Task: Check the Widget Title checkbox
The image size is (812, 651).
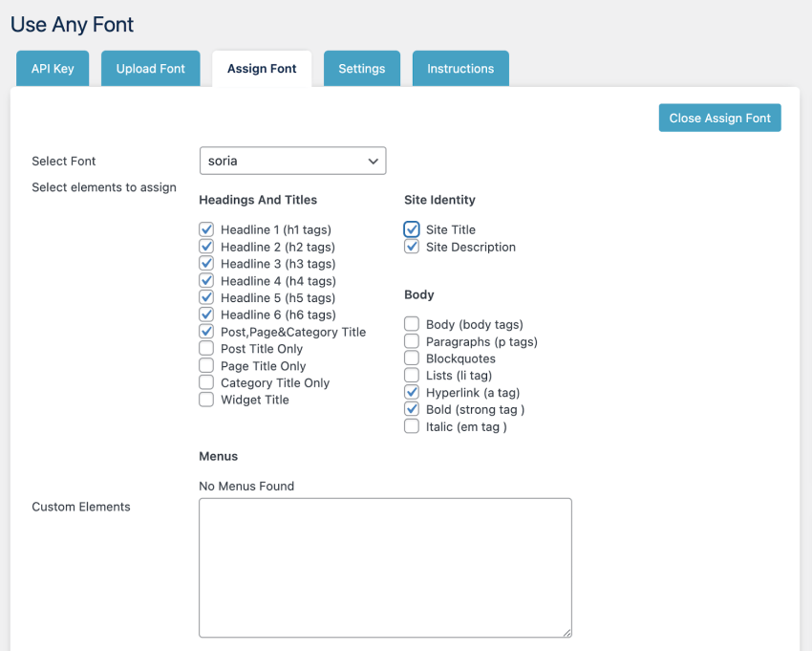Action: pyautogui.click(x=206, y=399)
